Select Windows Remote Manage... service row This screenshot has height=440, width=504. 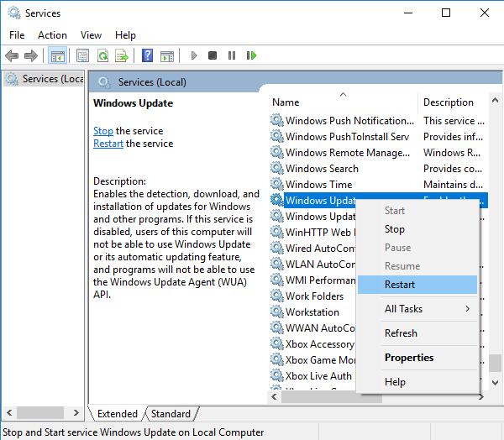click(x=379, y=153)
